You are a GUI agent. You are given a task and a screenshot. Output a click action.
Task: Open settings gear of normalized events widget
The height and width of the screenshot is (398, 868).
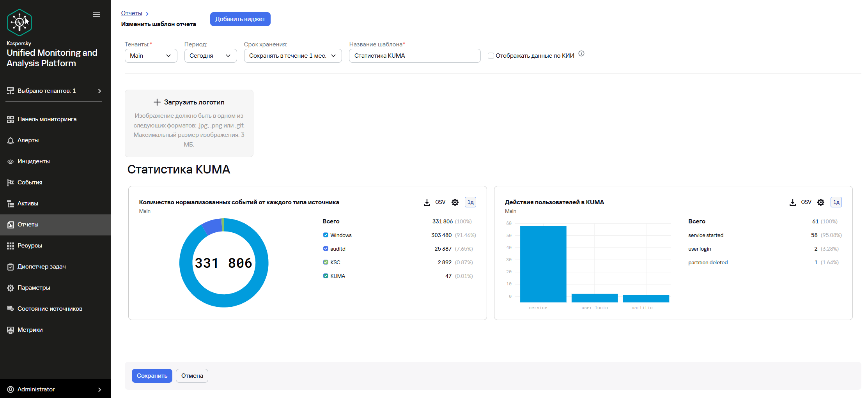coord(455,202)
